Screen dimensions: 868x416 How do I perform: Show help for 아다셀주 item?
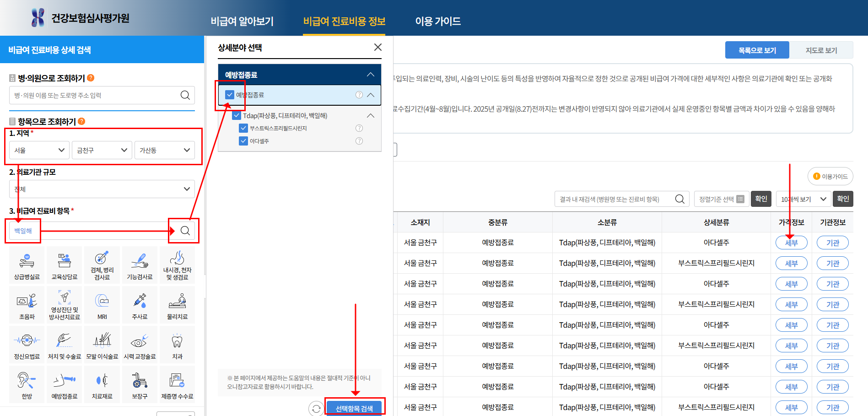(359, 141)
